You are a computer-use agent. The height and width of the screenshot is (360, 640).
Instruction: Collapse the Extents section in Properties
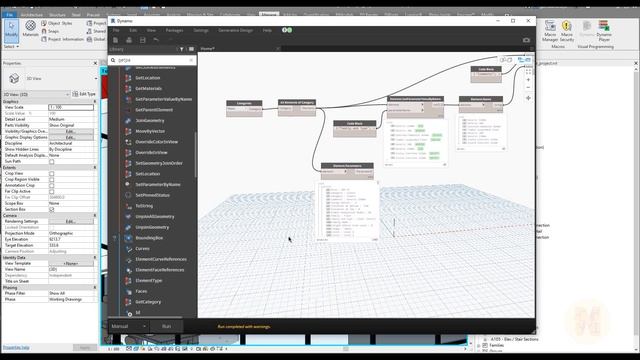point(95,167)
